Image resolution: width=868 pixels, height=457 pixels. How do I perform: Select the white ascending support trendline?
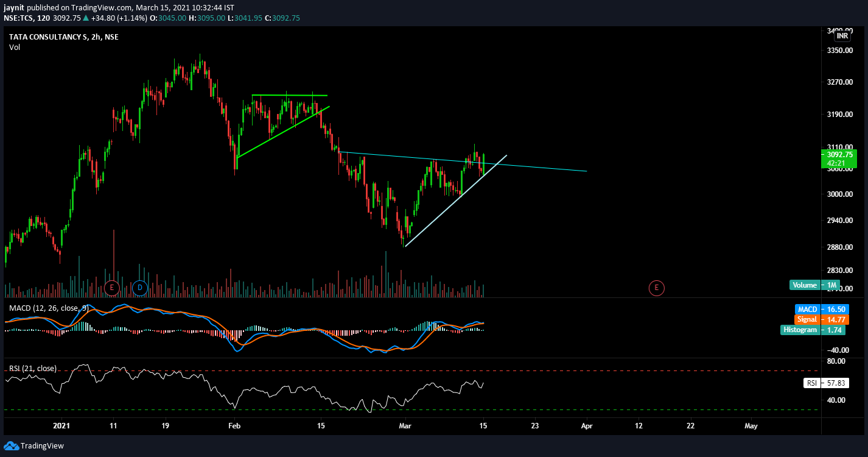[455, 201]
